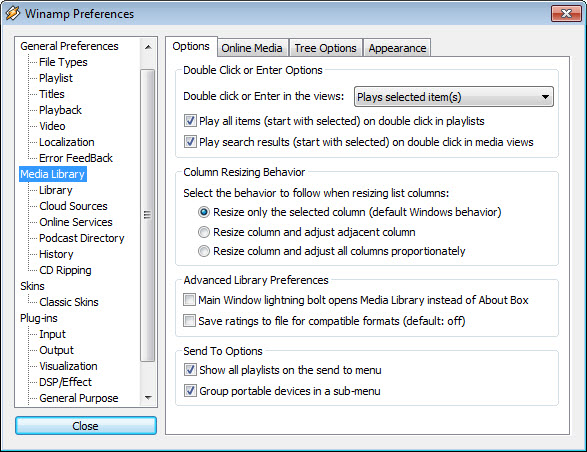Screen dimensions: 587x452
Task: Select Cloud Sources in the tree
Action: tap(73, 206)
